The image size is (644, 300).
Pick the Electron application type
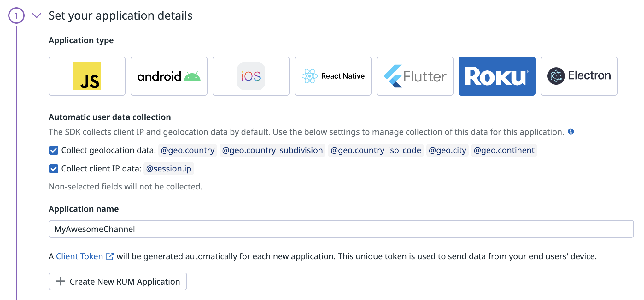click(579, 76)
